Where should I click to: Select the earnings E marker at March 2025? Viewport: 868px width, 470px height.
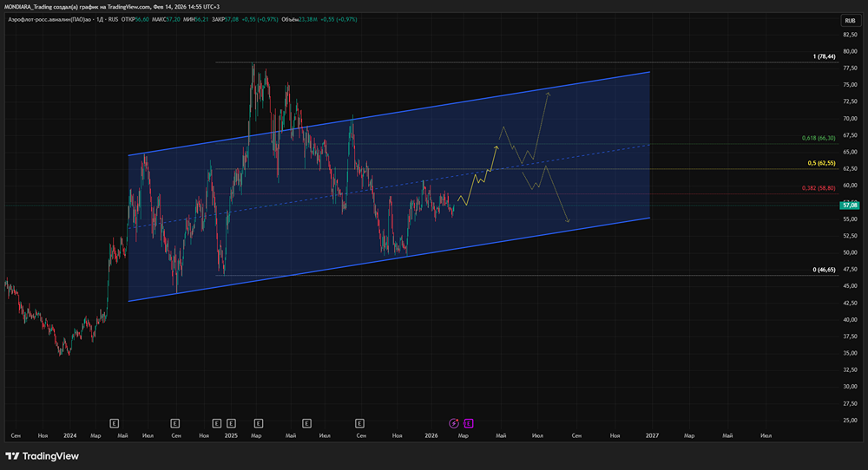point(257,423)
